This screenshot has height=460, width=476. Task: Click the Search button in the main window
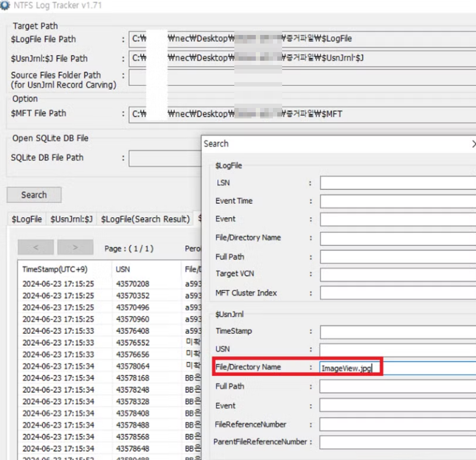[34, 194]
